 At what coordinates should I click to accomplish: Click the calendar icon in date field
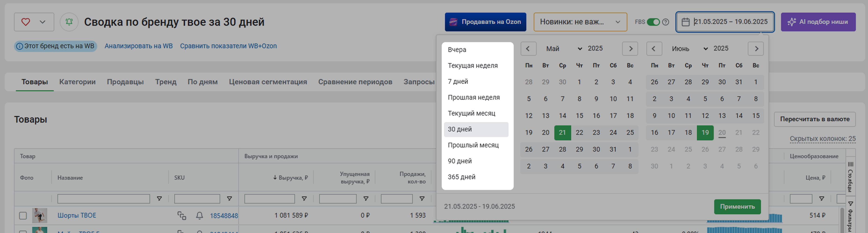pyautogui.click(x=685, y=22)
